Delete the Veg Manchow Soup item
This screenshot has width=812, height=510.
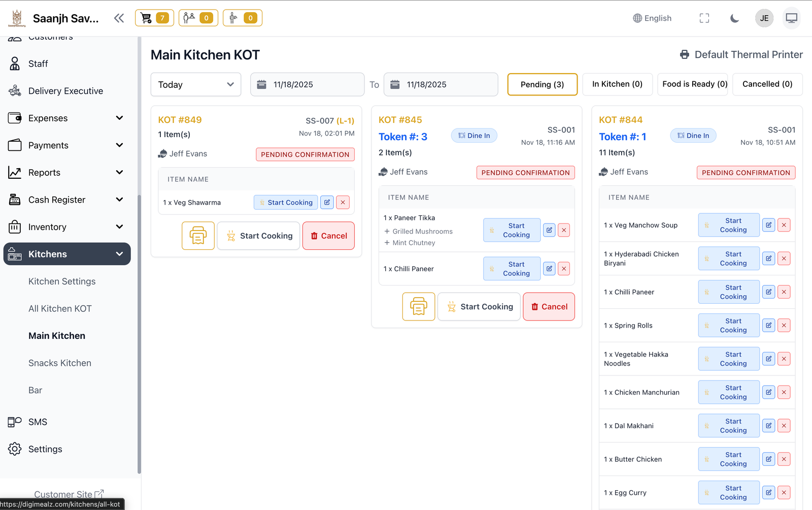784,225
